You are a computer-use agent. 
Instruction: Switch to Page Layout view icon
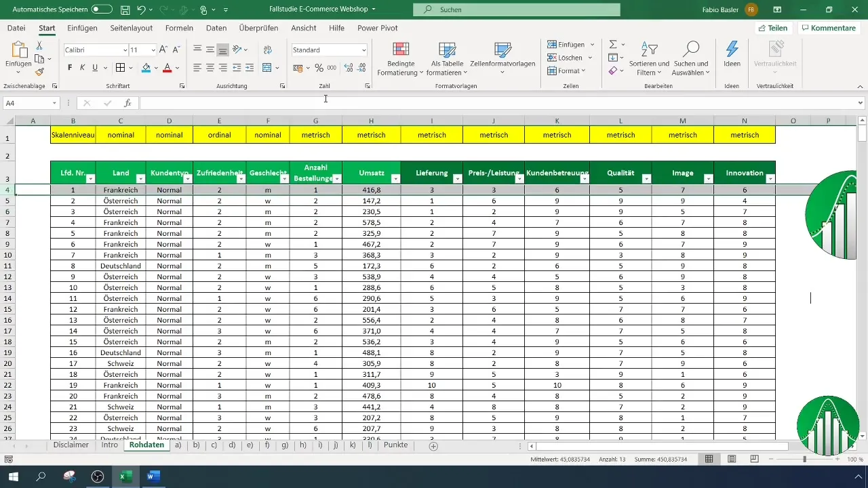[732, 460]
